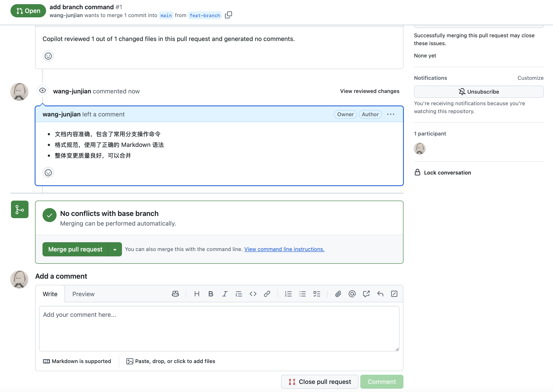Open emoji reaction picker on wang-junjian's comment
Image resolution: width=553 pixels, height=392 pixels.
(x=48, y=173)
